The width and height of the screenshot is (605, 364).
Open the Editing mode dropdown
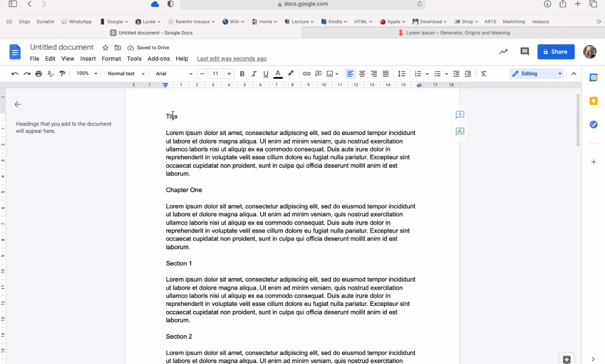click(537, 74)
